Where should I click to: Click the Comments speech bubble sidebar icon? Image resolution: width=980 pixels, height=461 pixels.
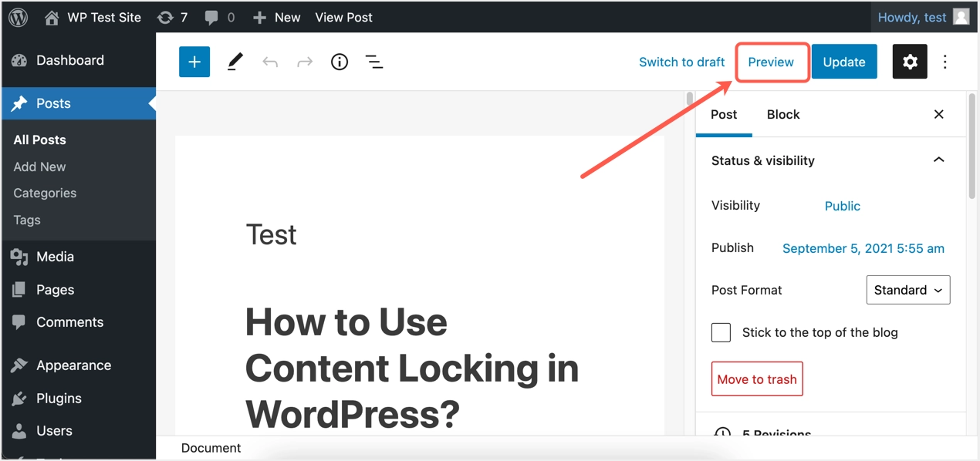pyautogui.click(x=19, y=322)
